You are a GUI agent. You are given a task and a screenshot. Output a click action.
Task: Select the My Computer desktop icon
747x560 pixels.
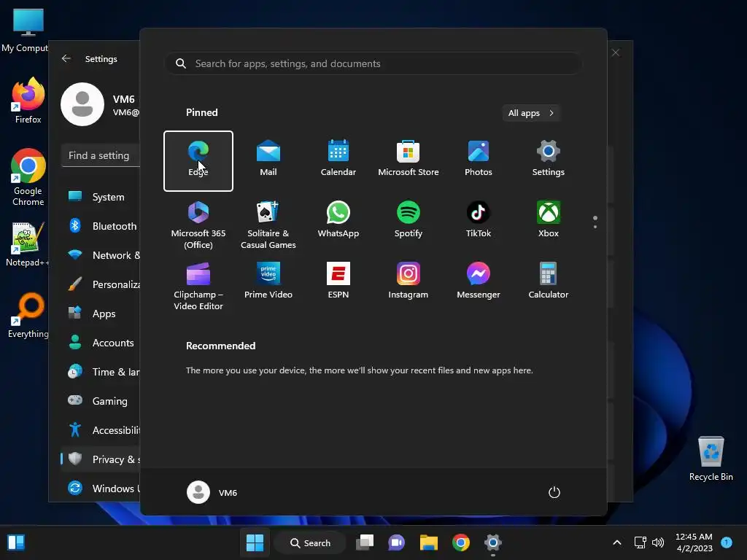(x=26, y=30)
